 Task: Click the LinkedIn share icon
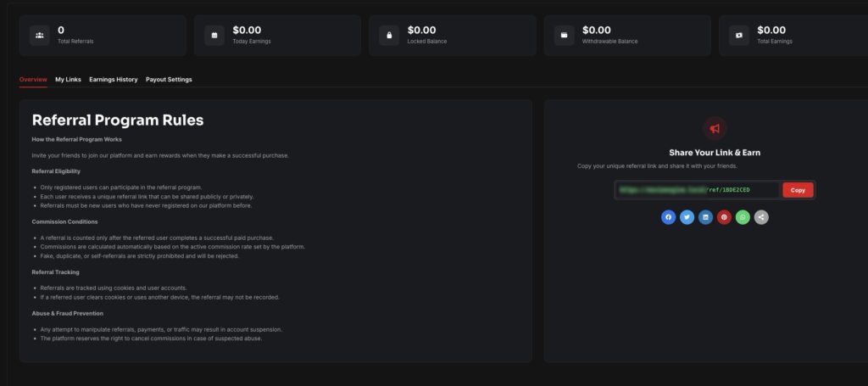(706, 217)
